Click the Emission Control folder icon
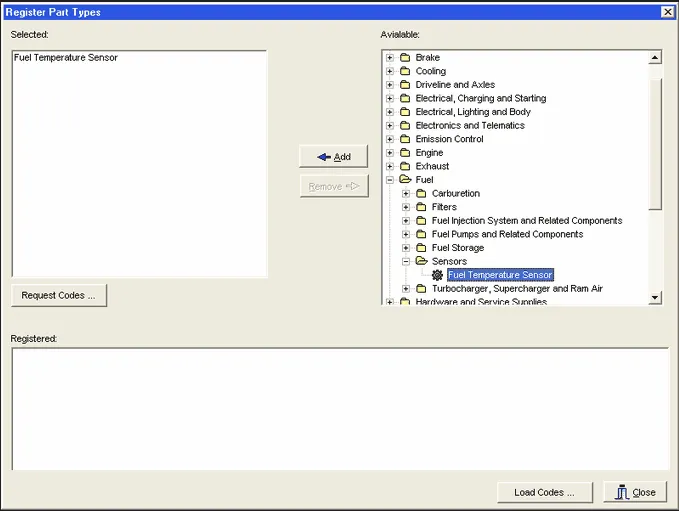This screenshot has width=679, height=511. 405,139
